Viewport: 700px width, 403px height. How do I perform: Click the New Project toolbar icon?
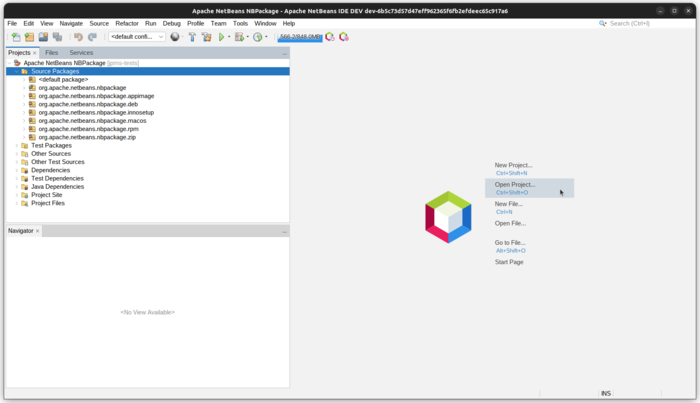[x=29, y=37]
